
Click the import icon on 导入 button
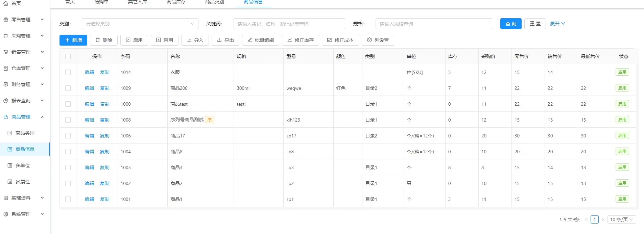point(189,40)
